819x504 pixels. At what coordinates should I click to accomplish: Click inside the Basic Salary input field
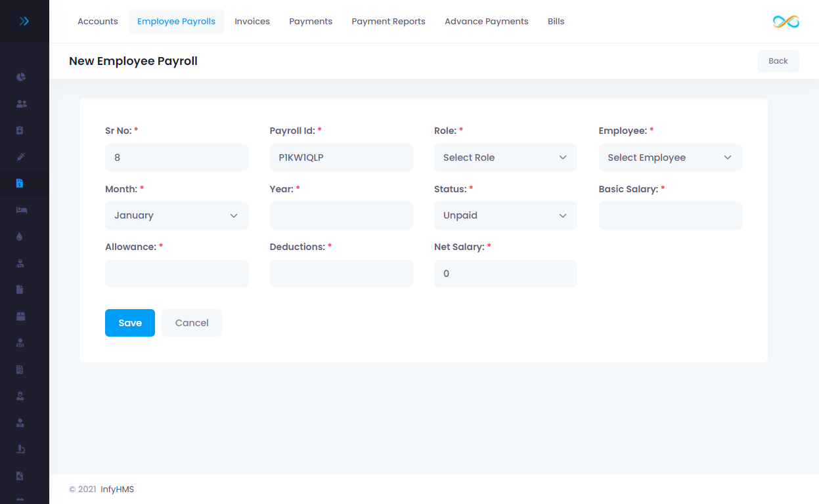coord(670,215)
